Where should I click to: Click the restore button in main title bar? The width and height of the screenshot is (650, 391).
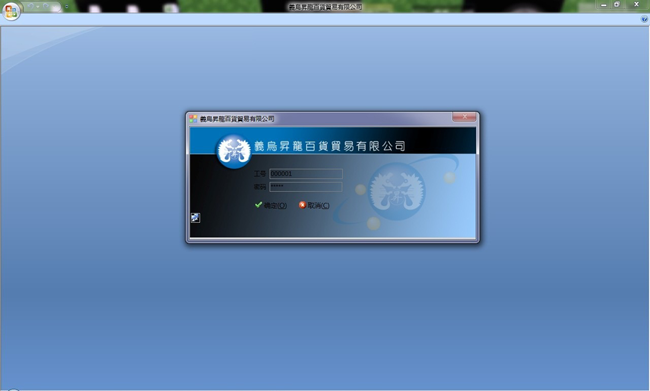617,5
